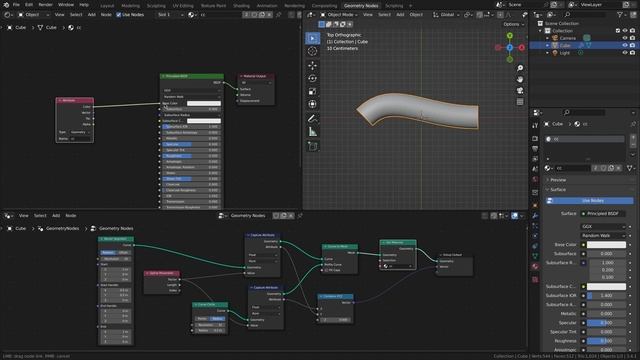The image size is (640, 360).
Task: Select the Move tool in viewport toolbar
Action: click(x=313, y=66)
